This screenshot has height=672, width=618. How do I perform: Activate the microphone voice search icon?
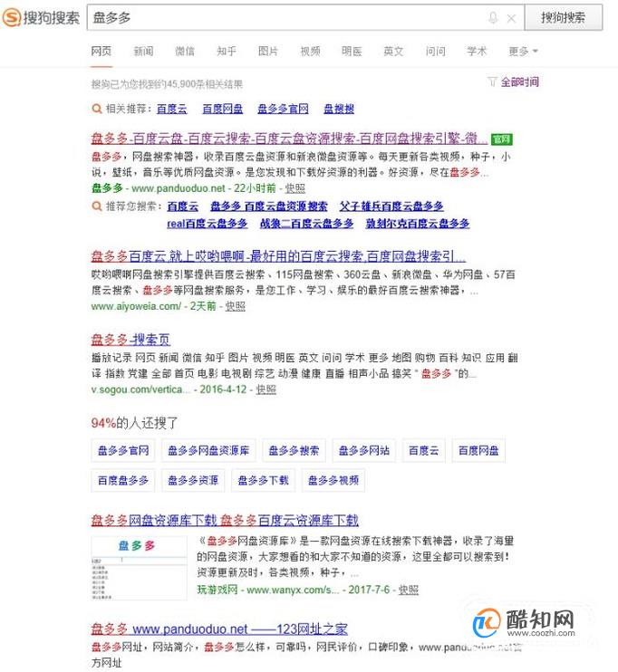[x=493, y=18]
